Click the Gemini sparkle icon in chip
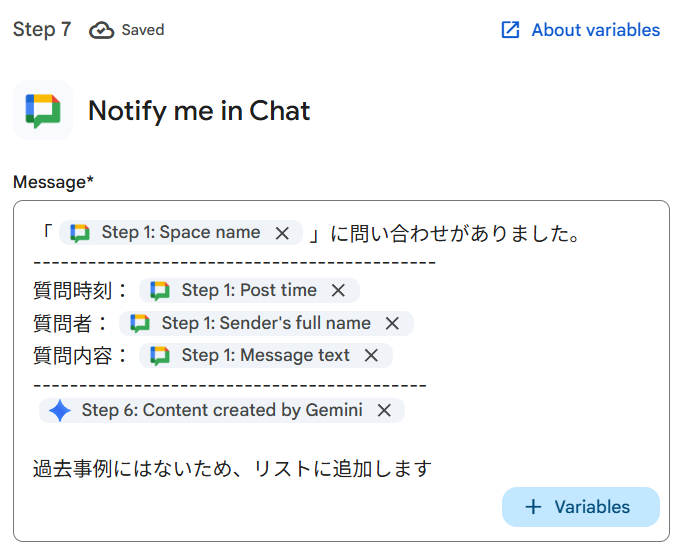The image size is (692, 560). 60,411
